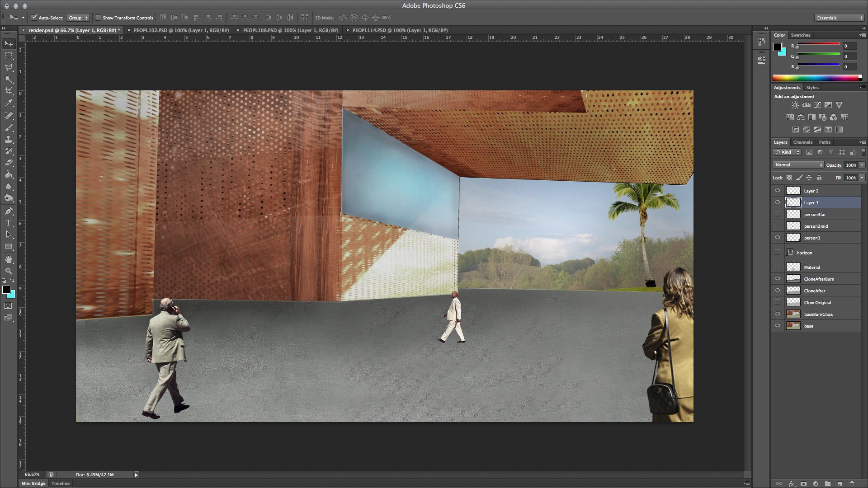This screenshot has height=488, width=868.
Task: Select the Crop tool
Action: pyautogui.click(x=9, y=91)
